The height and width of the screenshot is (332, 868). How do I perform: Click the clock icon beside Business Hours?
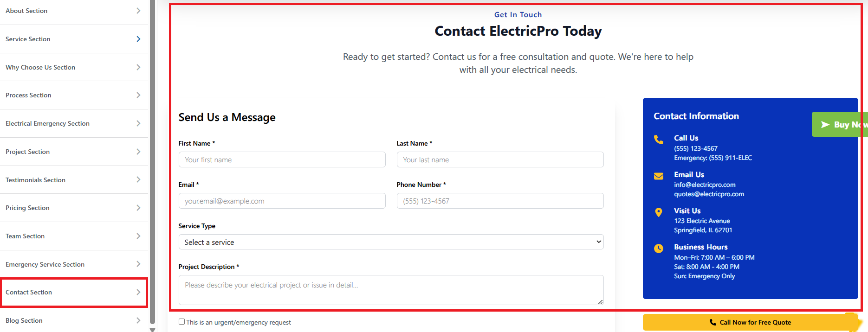(x=658, y=249)
